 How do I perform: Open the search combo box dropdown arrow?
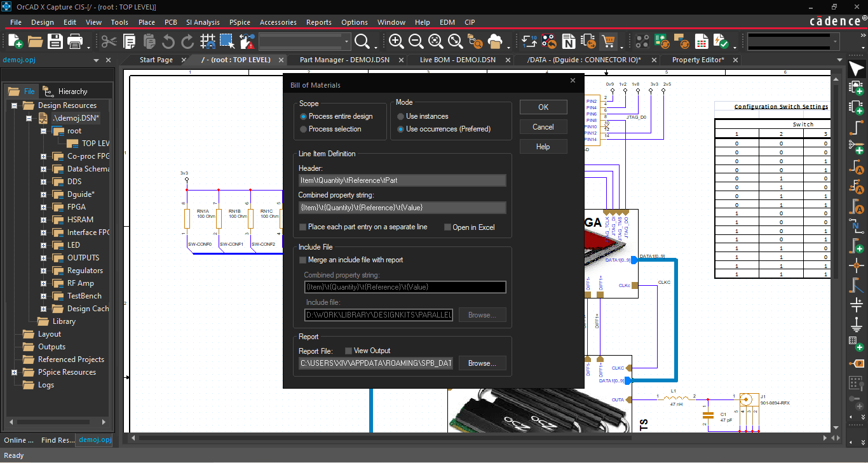click(x=346, y=42)
